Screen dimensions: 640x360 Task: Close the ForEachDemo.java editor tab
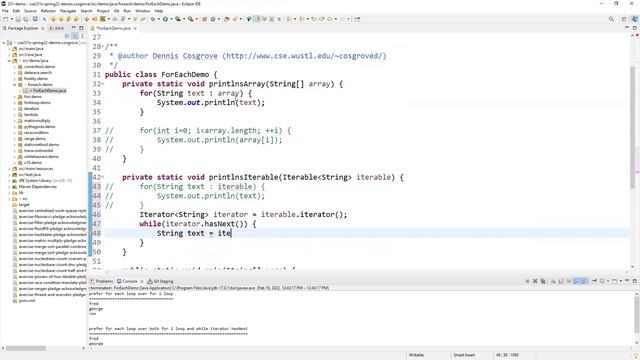pyautogui.click(x=135, y=28)
